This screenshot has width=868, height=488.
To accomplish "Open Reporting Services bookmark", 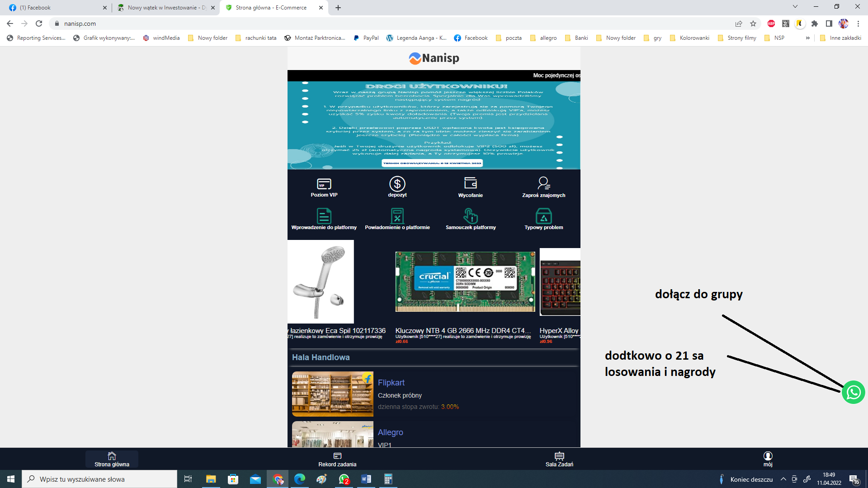I will coord(36,38).
